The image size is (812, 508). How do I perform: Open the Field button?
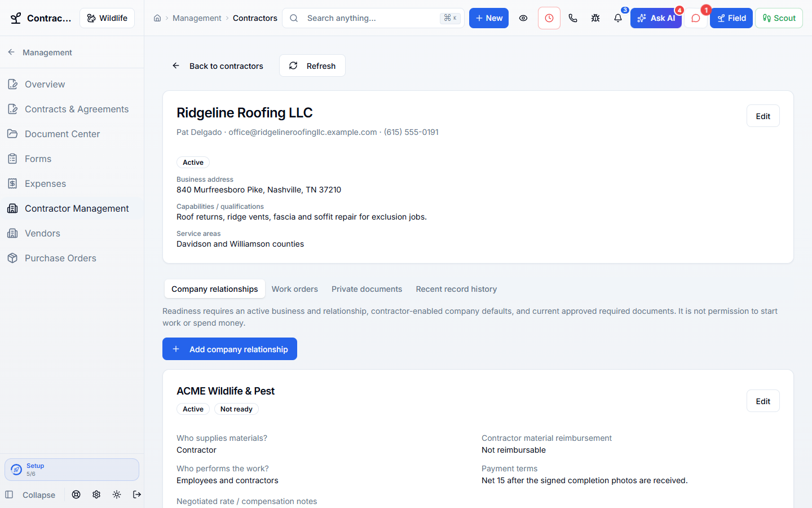[731, 18]
